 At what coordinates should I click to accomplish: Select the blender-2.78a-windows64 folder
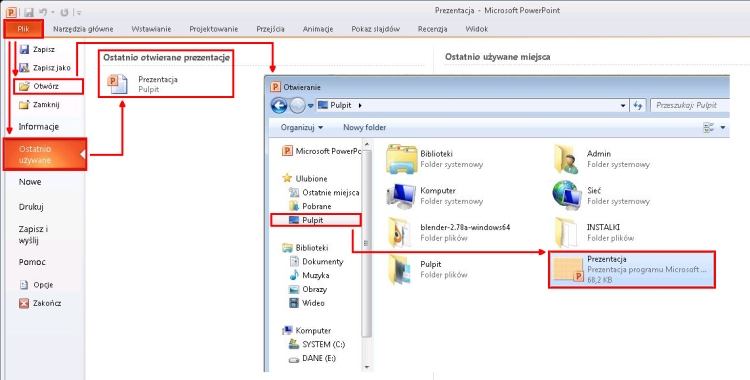[x=448, y=233]
